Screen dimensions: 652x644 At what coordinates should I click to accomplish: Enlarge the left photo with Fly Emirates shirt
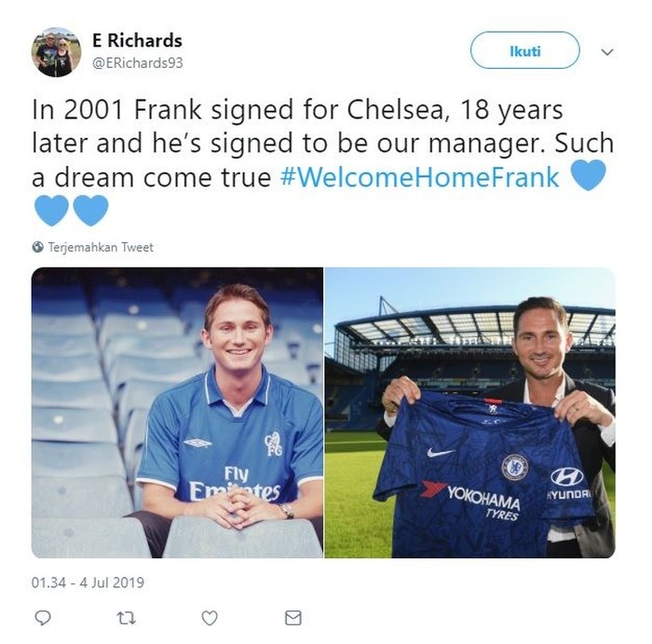(x=177, y=413)
